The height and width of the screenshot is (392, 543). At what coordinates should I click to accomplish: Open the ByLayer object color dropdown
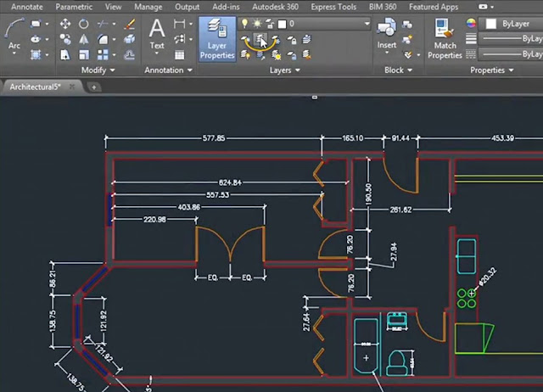tap(518, 24)
